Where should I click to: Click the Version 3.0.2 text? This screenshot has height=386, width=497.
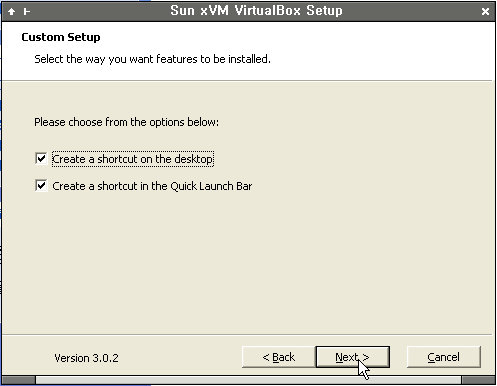pos(86,358)
